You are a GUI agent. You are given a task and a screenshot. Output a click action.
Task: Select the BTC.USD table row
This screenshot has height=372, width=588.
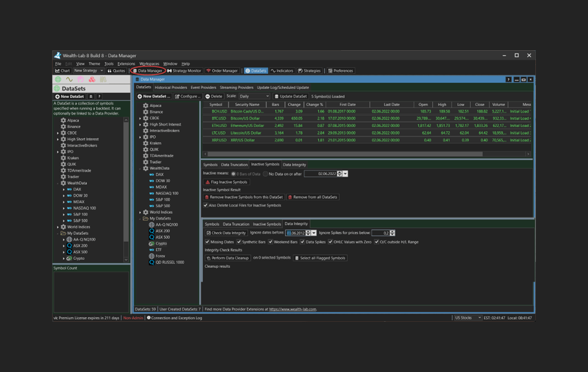(x=367, y=118)
